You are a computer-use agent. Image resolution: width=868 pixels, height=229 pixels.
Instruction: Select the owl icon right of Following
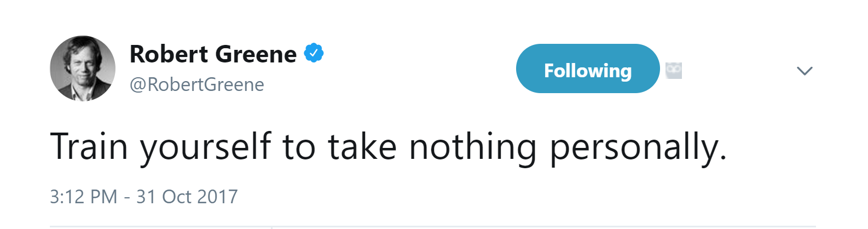tap(674, 71)
